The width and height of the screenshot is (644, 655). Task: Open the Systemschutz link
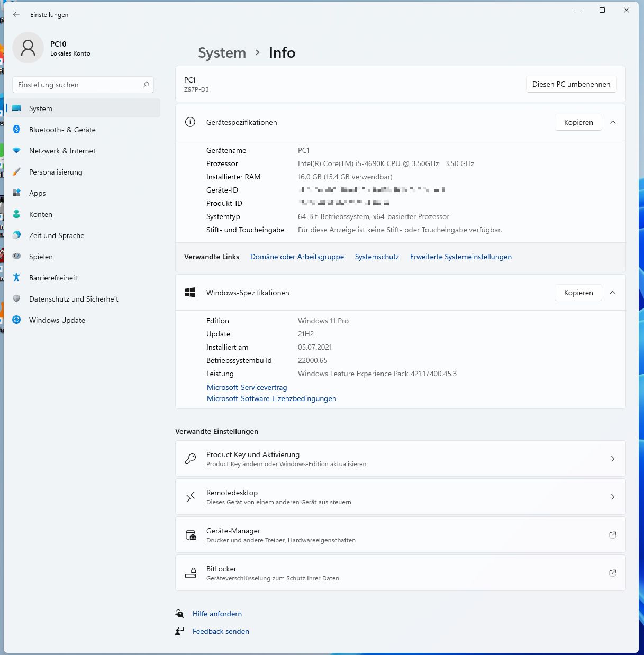[x=377, y=257]
